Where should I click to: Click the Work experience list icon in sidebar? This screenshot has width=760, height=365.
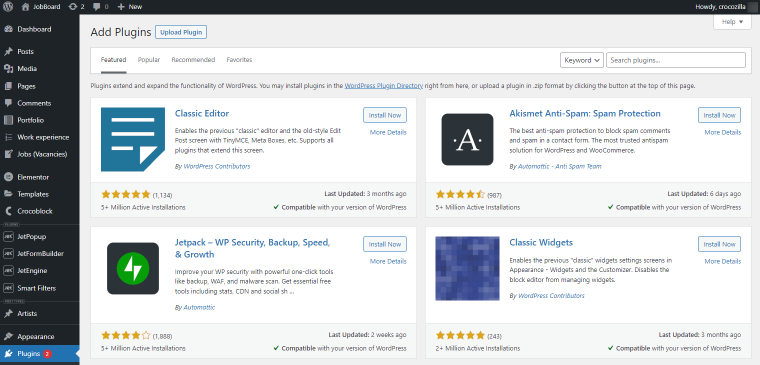pos(8,137)
